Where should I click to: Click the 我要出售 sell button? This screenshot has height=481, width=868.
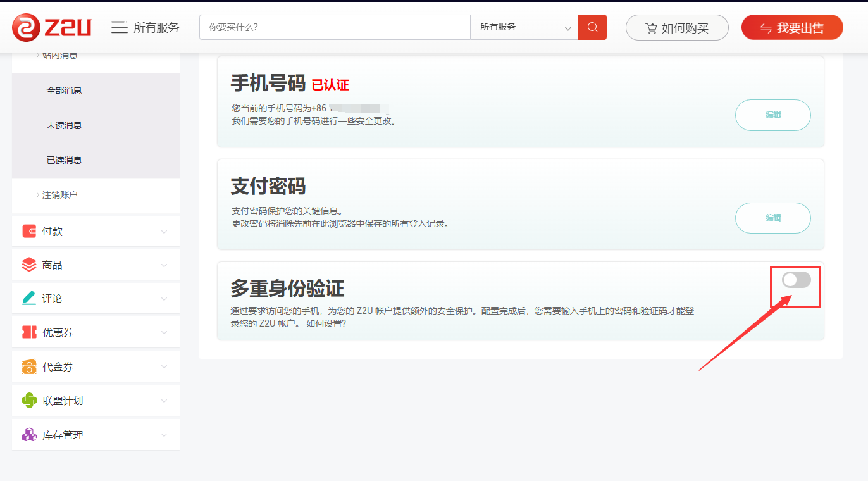pos(792,28)
